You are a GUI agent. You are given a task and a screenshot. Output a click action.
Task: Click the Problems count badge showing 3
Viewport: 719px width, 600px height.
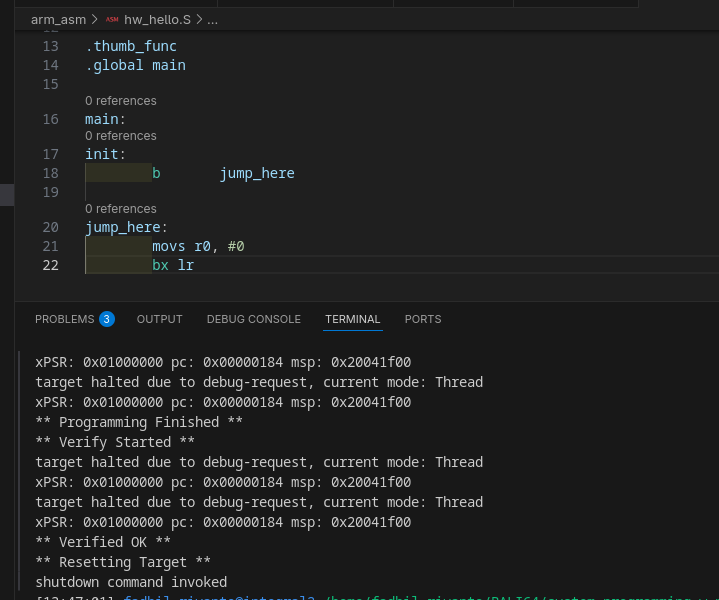point(106,319)
